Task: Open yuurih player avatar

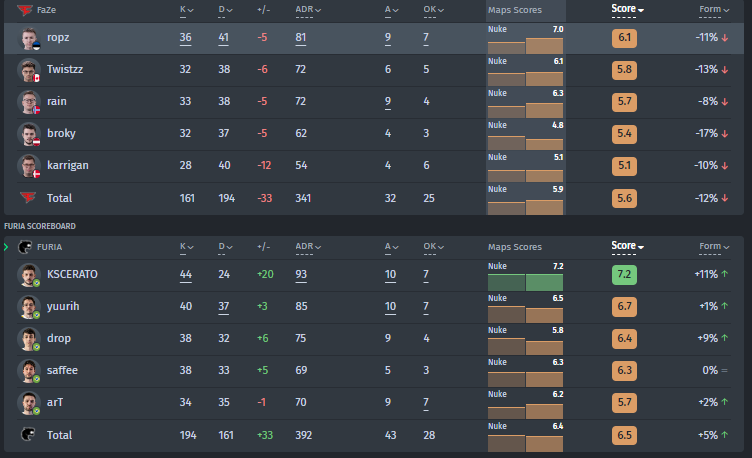Action: 29,307
